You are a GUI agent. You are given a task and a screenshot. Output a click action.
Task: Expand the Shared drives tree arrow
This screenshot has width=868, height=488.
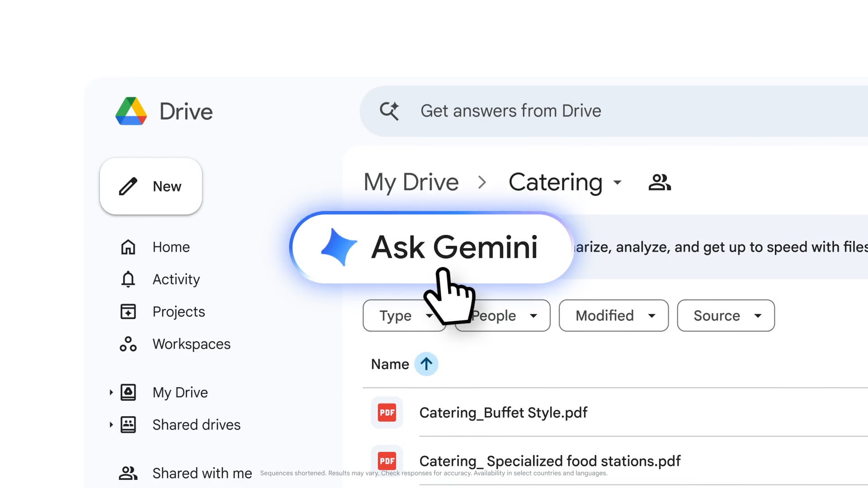111,425
